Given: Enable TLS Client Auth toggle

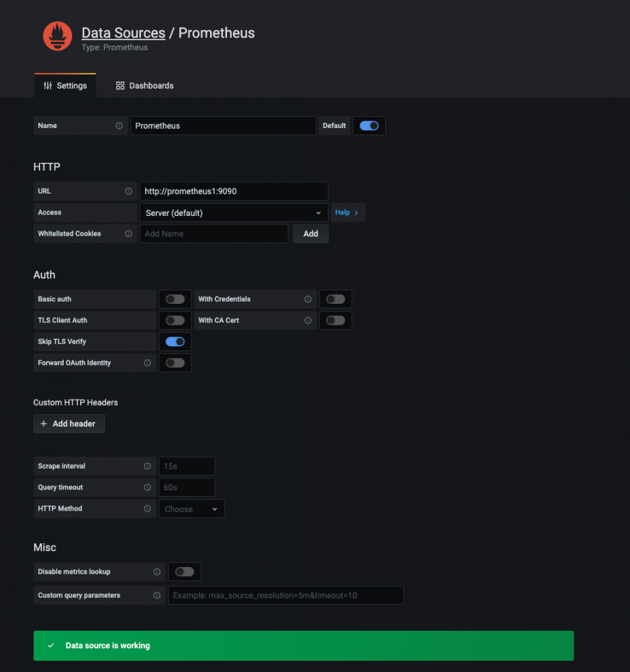Looking at the screenshot, I should (x=175, y=320).
